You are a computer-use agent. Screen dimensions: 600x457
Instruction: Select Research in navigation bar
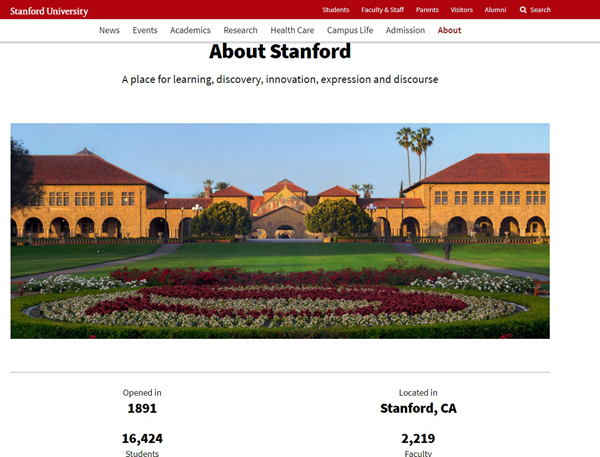coord(240,30)
